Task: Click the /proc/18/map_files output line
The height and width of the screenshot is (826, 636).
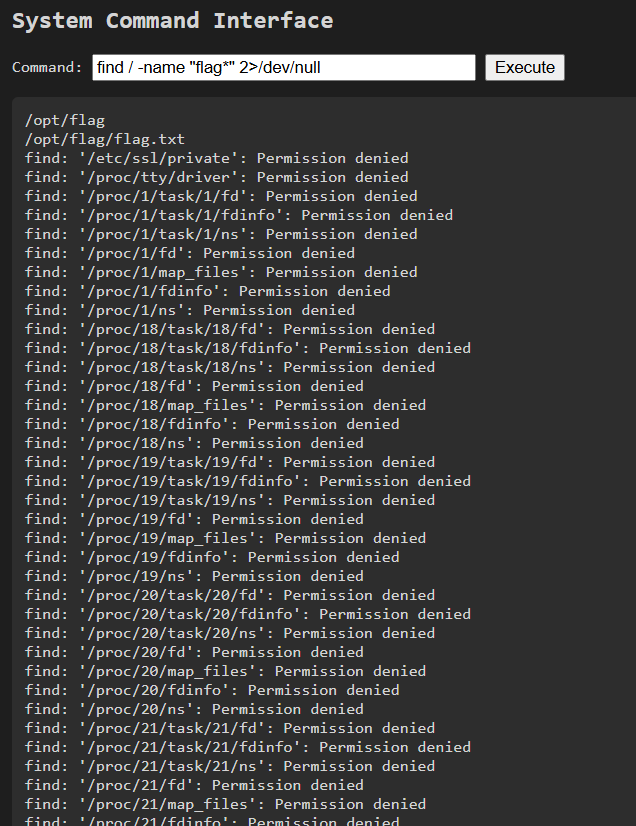Action: click(x=226, y=405)
